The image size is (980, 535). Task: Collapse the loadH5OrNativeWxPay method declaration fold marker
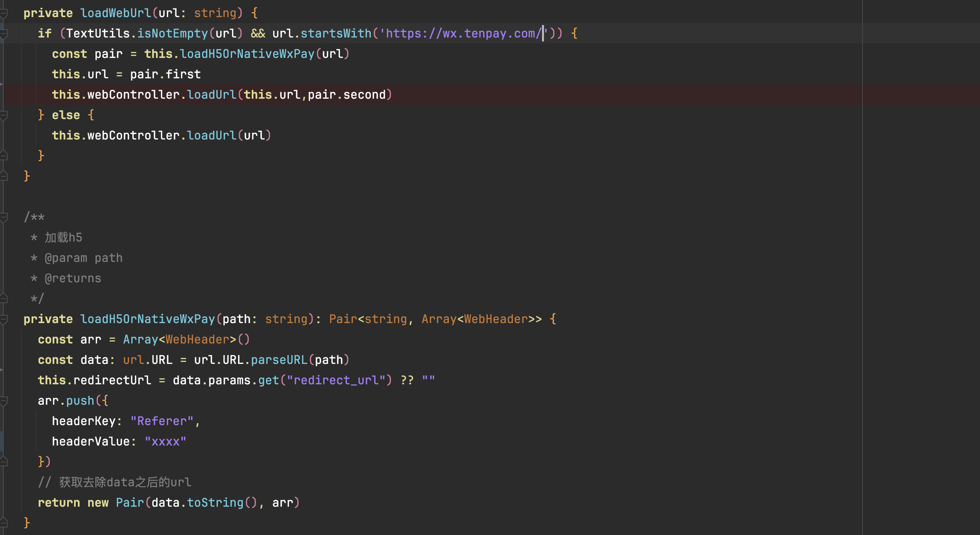[x=4, y=319]
